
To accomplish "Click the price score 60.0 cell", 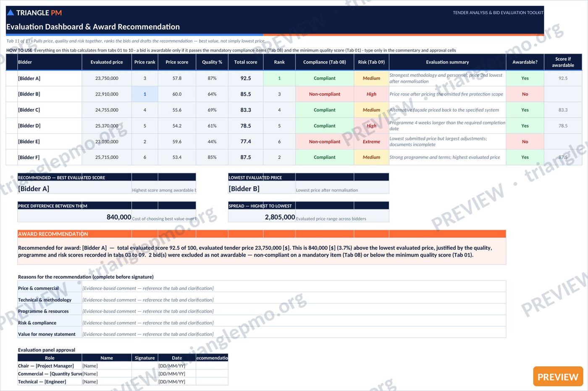I will 177,94.
